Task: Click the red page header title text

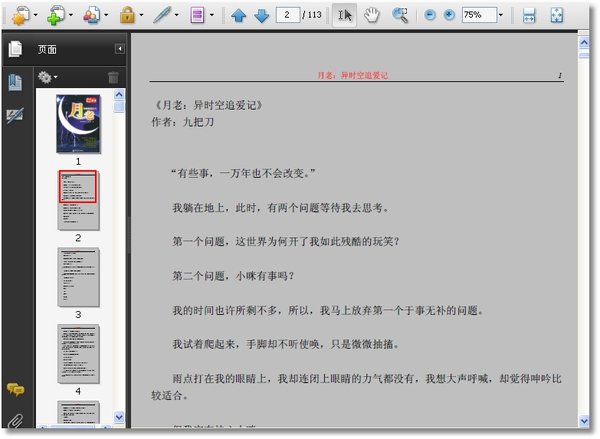Action: pos(352,75)
